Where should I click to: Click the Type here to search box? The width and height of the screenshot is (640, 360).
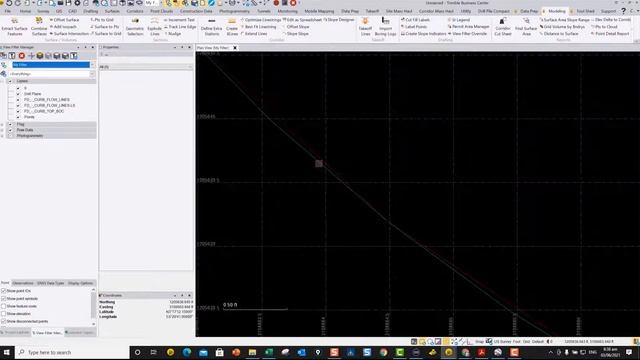[x=72, y=352]
